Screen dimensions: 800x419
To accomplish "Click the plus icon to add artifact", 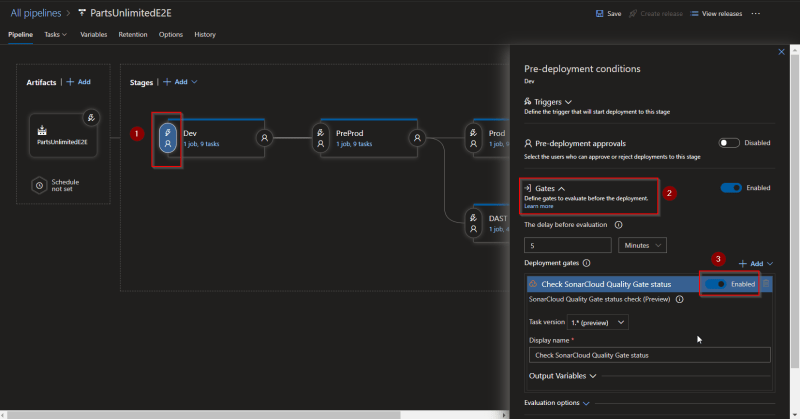I will coord(70,82).
